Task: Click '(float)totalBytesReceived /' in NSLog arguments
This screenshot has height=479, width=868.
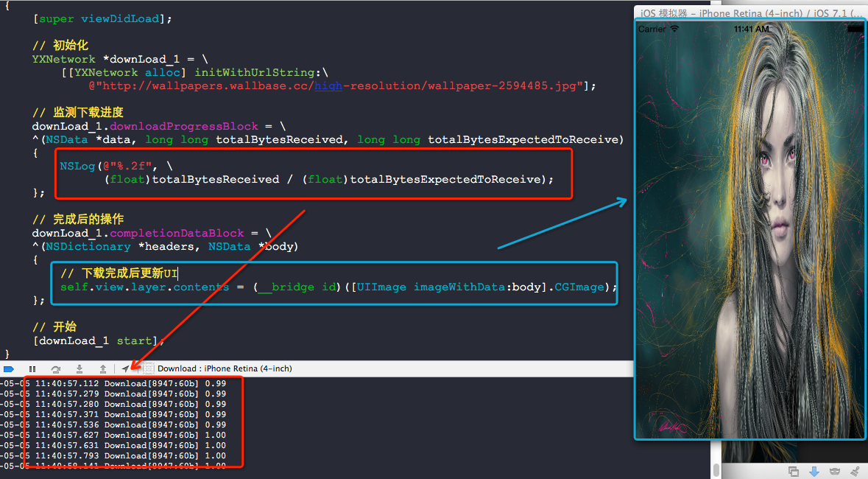Action: point(199,180)
